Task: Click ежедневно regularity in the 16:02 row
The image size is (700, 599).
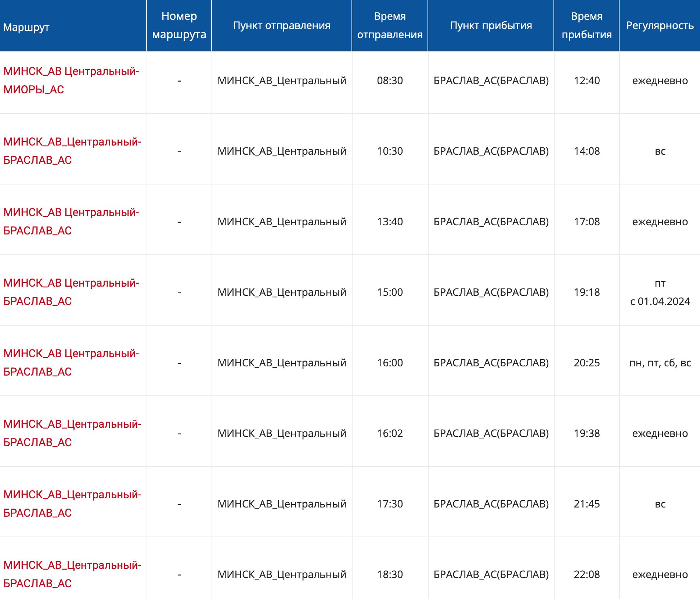Action: (x=660, y=433)
